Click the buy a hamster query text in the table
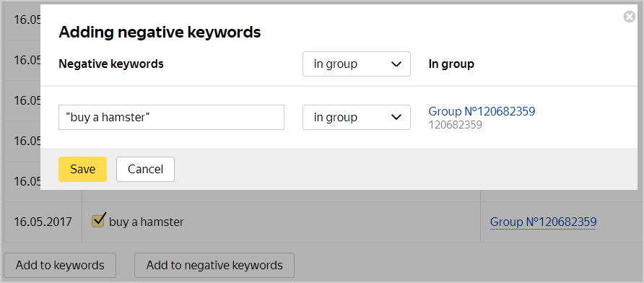Image resolution: width=644 pixels, height=283 pixels. coord(147,222)
